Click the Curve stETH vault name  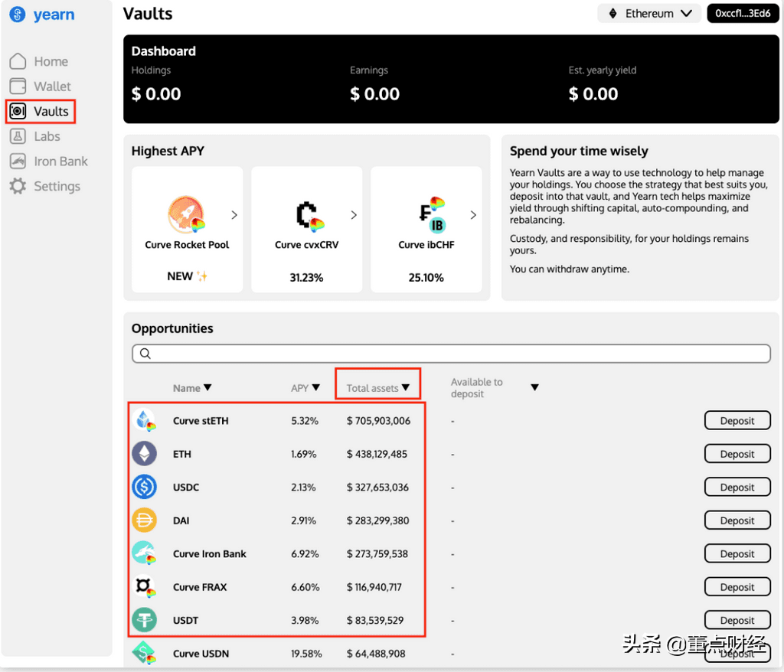[x=201, y=420]
